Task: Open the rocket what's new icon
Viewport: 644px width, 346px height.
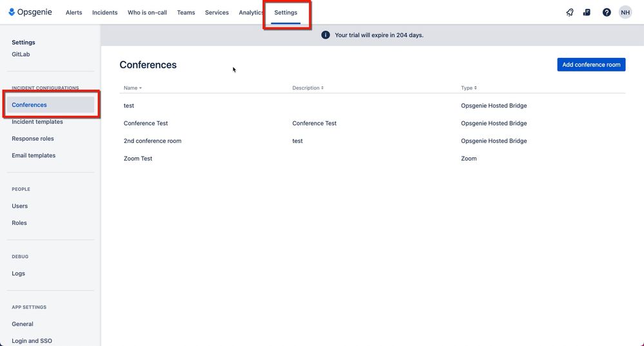Action: pos(570,12)
